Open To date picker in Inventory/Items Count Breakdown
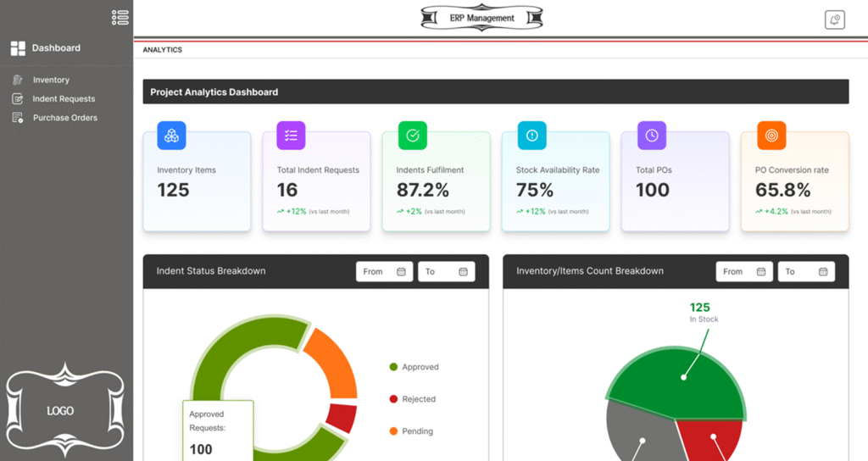The height and width of the screenshot is (461, 868). point(805,272)
